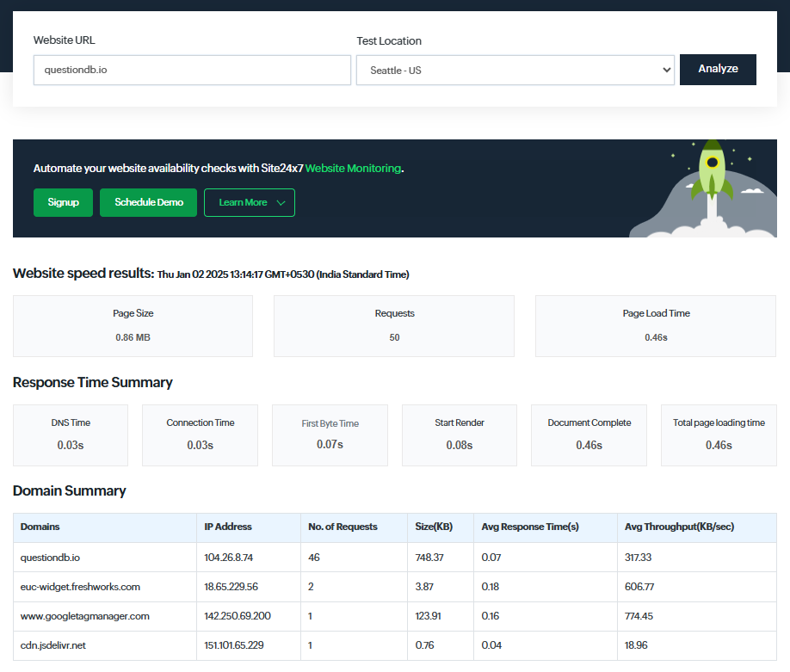Select the euc-widget.freshworks.com domain cell
Screen dimensions: 790x672
[105, 587]
